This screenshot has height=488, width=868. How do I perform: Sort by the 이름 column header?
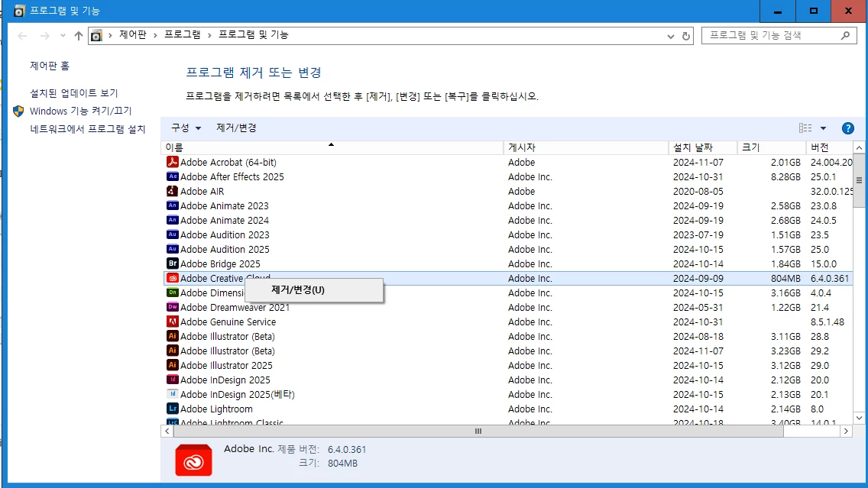coord(332,147)
